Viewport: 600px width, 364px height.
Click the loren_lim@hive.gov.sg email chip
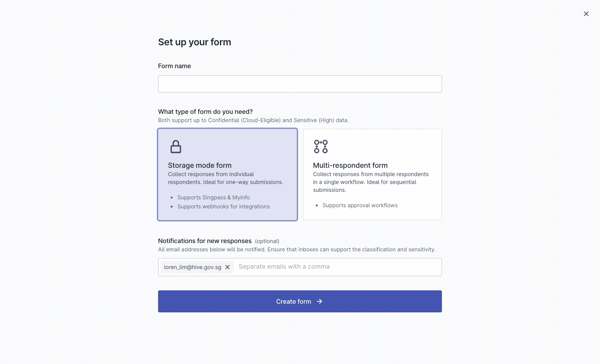[192, 267]
